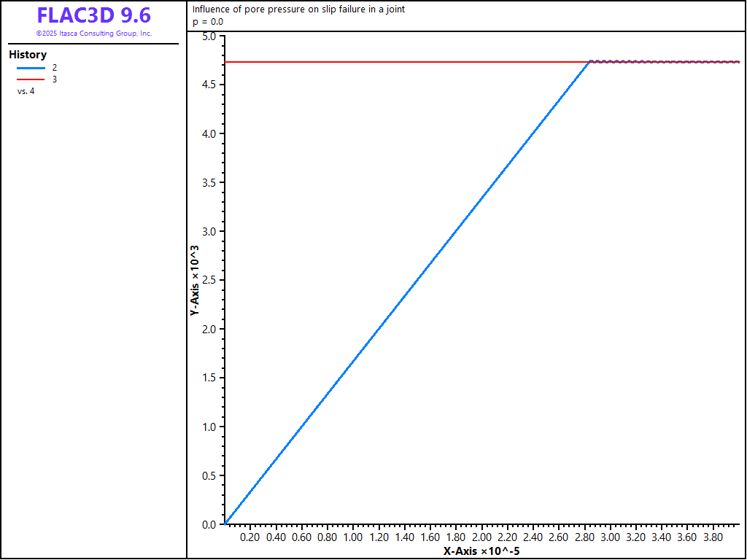
Task: Click the 'vs. 4' legend text
Action: (x=26, y=91)
